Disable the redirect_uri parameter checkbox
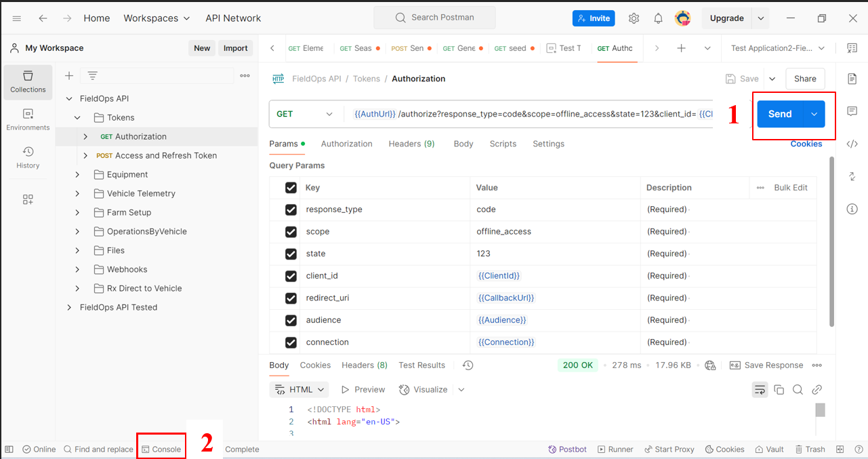 [291, 298]
